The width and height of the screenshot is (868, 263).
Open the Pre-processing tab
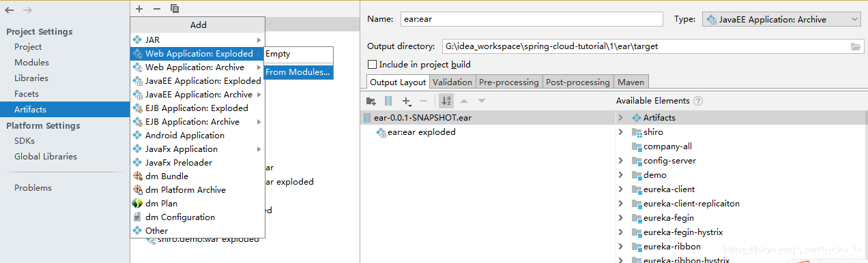tap(509, 82)
